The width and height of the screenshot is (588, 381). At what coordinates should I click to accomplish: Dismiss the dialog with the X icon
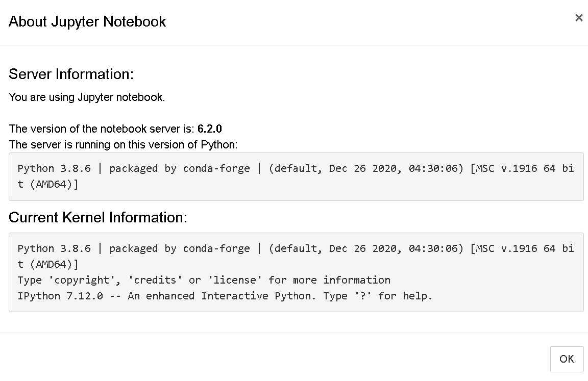[578, 17]
